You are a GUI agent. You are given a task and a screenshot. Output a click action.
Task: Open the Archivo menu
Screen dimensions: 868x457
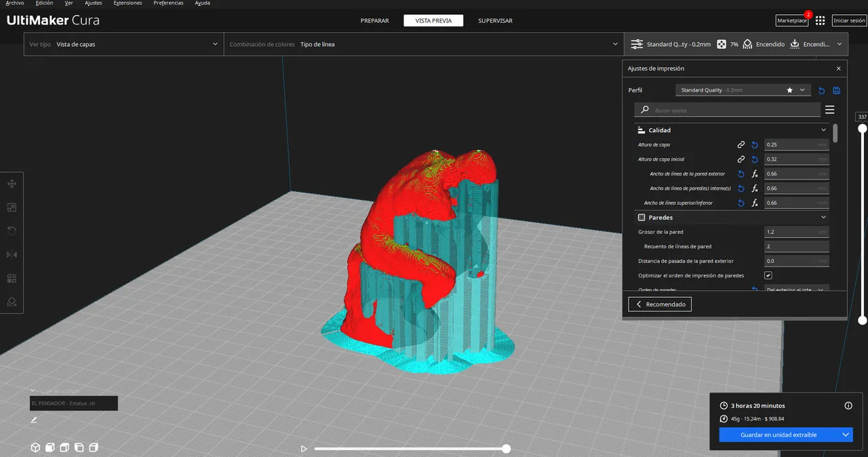[14, 3]
